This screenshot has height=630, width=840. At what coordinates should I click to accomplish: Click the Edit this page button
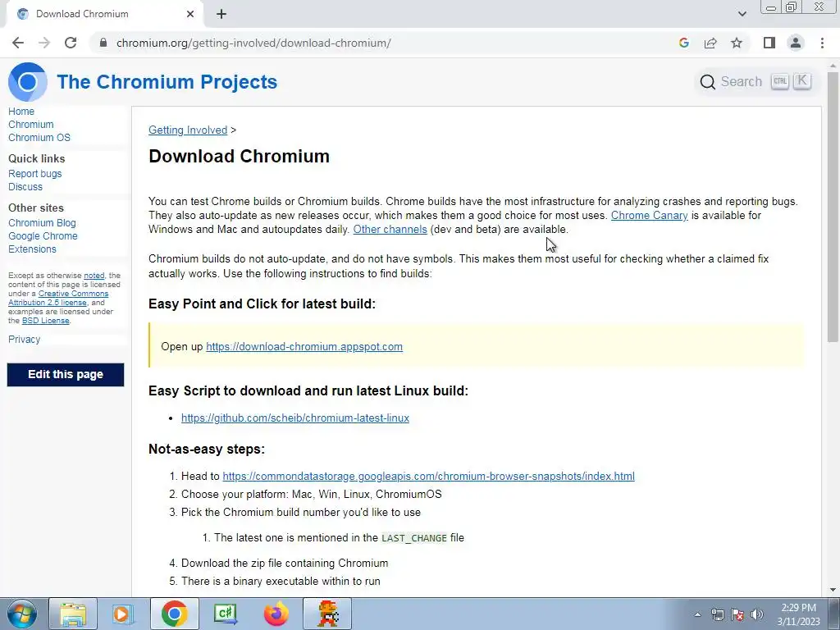tap(66, 374)
